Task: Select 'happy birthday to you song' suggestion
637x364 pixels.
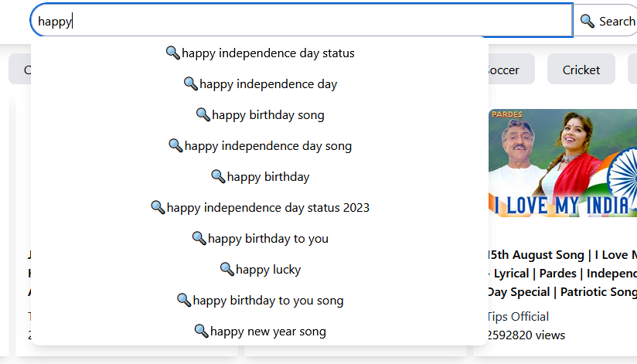Action: pyautogui.click(x=260, y=300)
